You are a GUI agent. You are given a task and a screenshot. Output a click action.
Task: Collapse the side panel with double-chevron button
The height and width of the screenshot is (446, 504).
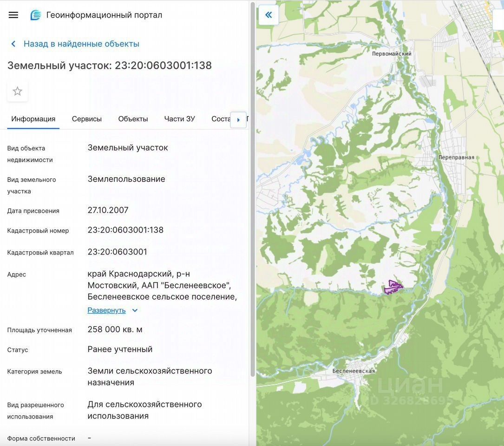[x=268, y=14]
